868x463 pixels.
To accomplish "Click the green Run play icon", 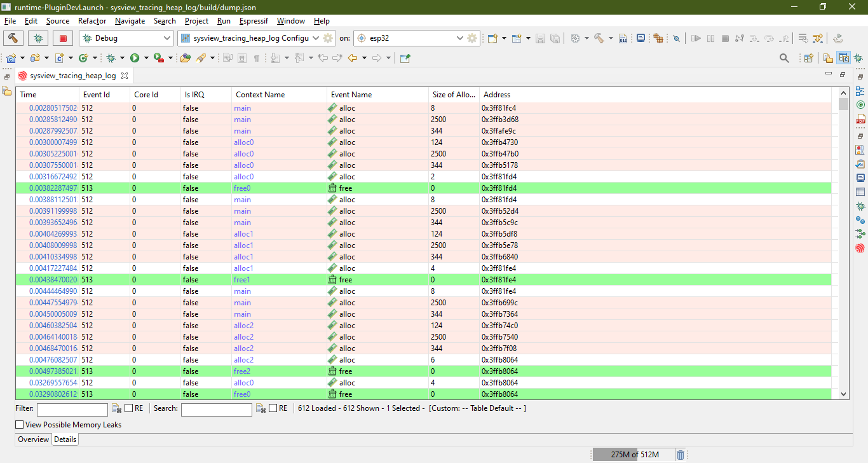I will 135,58.
